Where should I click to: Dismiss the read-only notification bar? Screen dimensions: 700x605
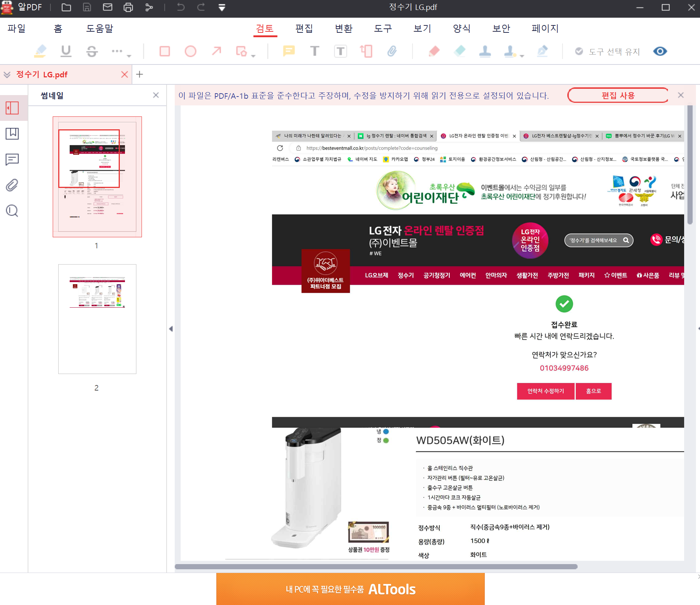coord(681,95)
